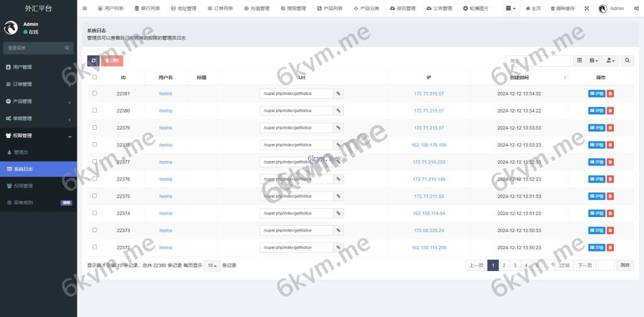Click the toggle view icon beside the search box
Screen dimensions: 644x317
tap(579, 61)
